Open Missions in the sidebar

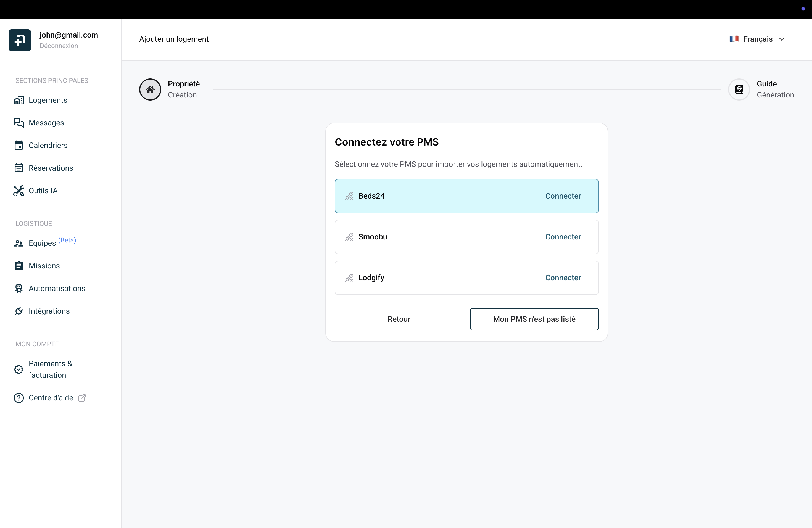[x=44, y=266]
